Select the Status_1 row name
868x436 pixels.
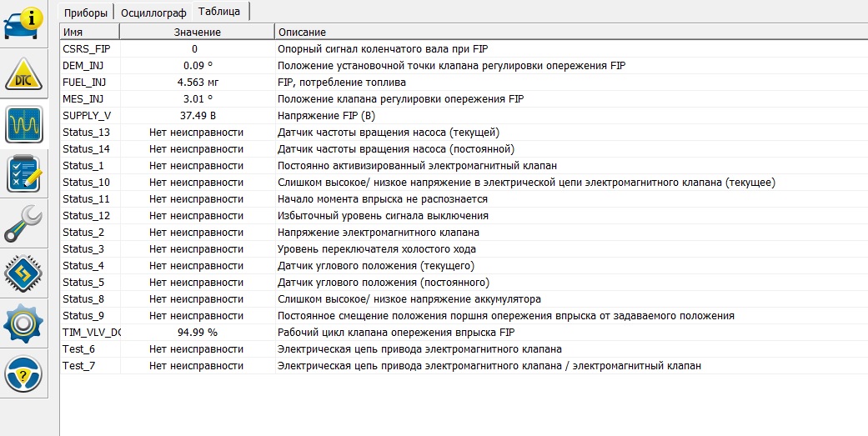click(83, 165)
